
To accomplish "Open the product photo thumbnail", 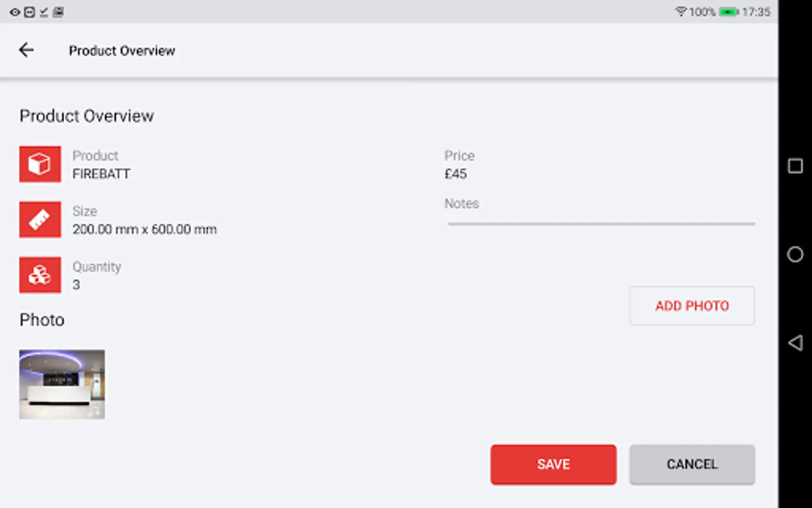I will [62, 384].
